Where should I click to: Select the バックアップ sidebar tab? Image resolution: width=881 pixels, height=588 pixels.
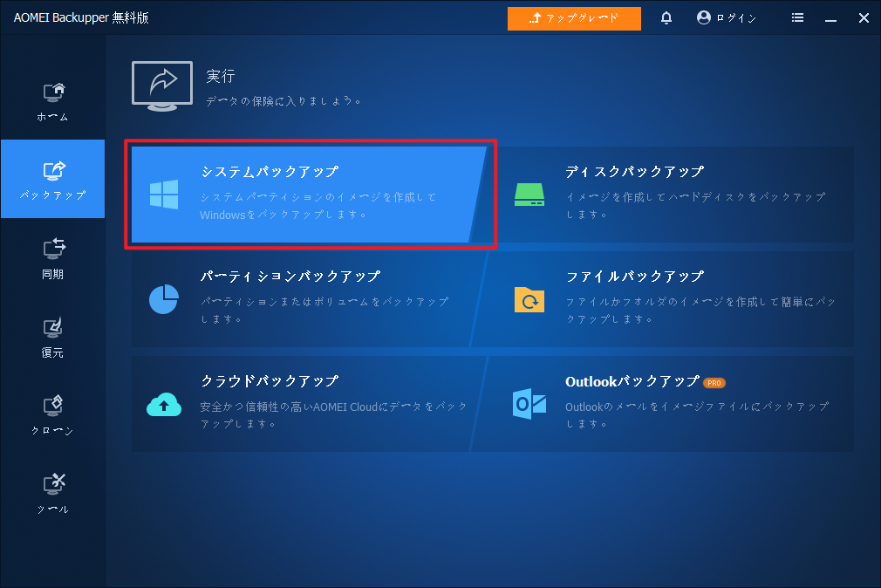(53, 179)
